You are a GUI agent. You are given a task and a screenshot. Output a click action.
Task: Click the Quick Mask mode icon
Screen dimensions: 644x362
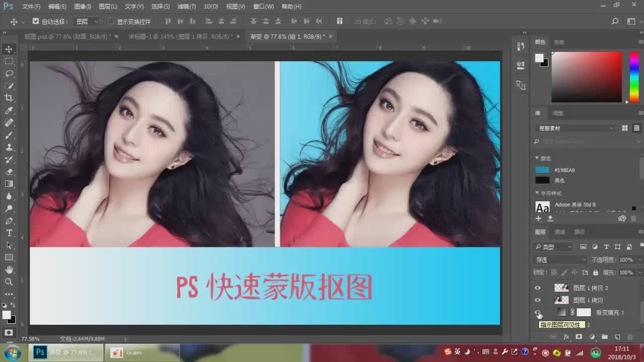[9, 333]
